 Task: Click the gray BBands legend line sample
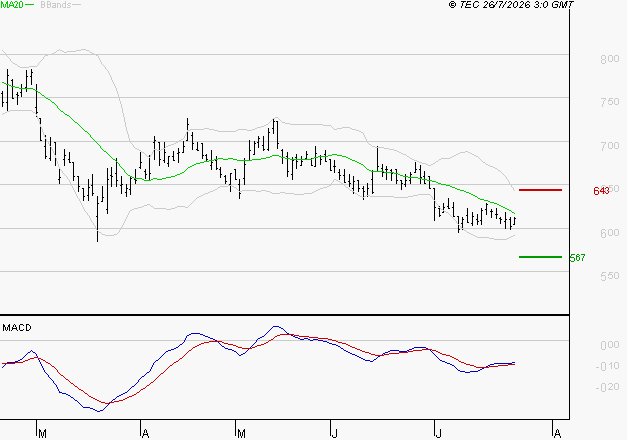coord(76,5)
